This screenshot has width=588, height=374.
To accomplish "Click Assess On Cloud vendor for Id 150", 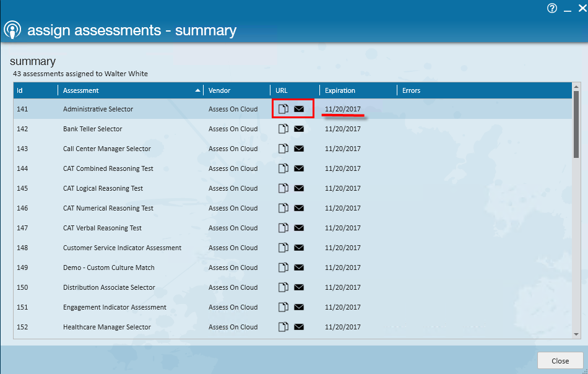I will coord(233,287).
